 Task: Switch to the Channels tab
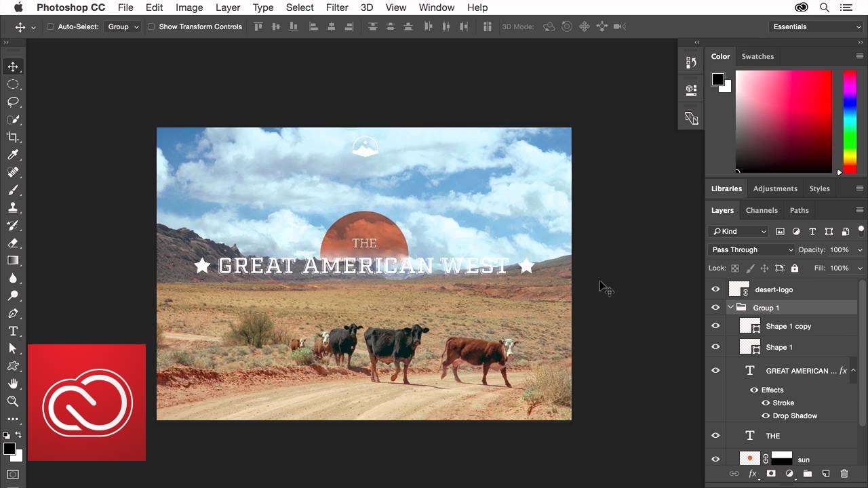pos(762,210)
